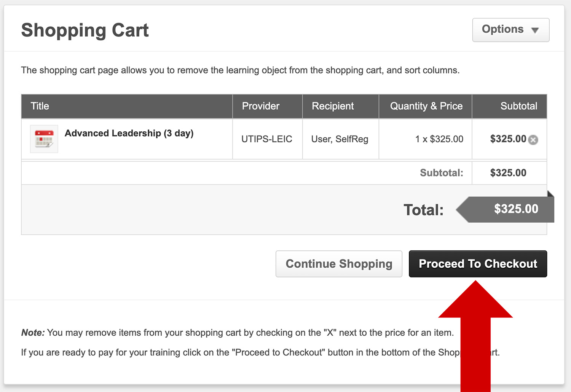Click the 1 x $325.00 quantity text
571x392 pixels.
(439, 139)
